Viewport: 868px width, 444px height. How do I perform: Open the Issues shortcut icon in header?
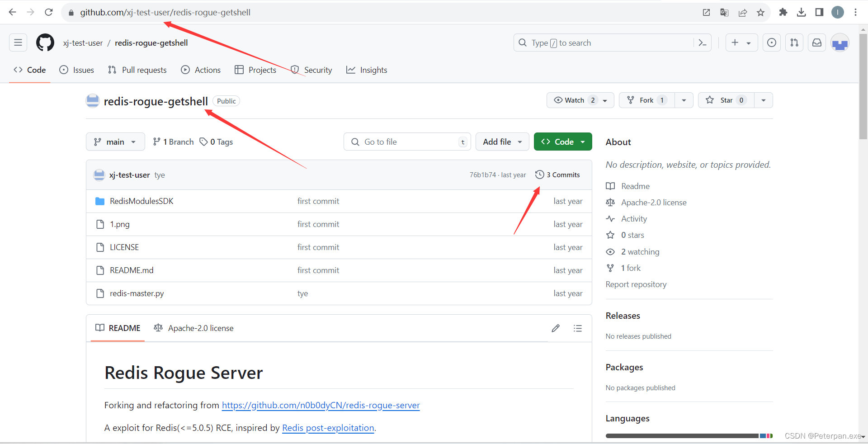[x=772, y=43]
